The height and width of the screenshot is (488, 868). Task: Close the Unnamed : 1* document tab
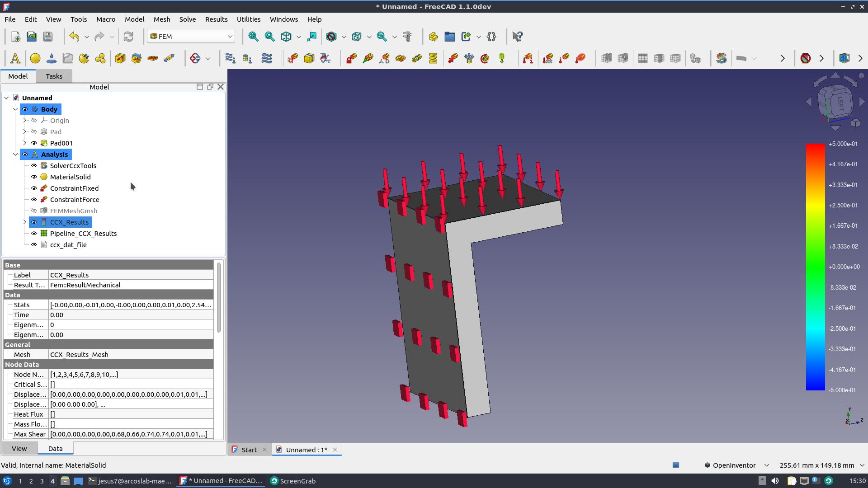tap(335, 450)
